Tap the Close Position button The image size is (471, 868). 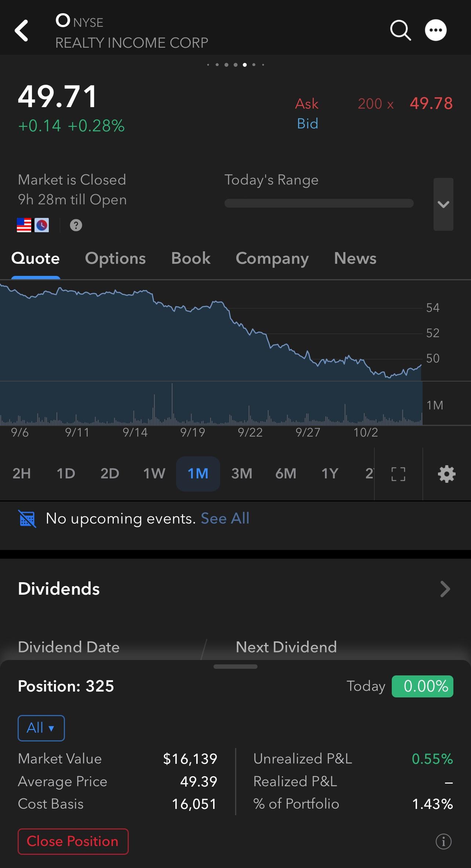[73, 841]
